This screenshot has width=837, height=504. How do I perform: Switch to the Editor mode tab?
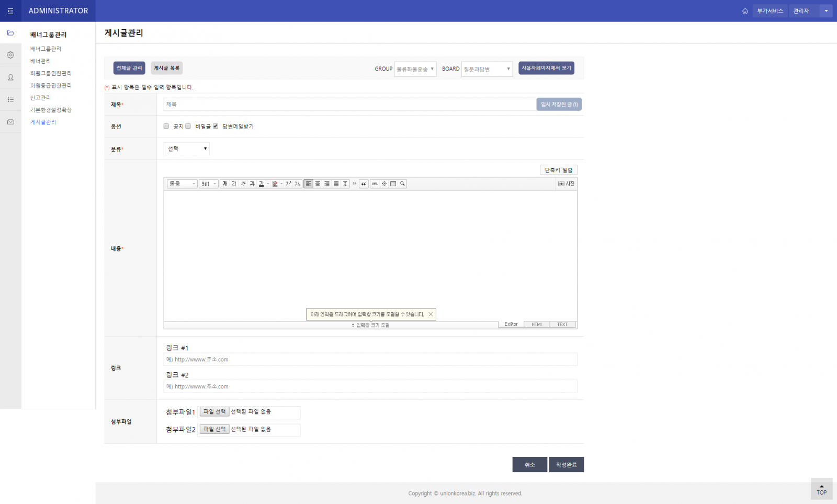511,325
